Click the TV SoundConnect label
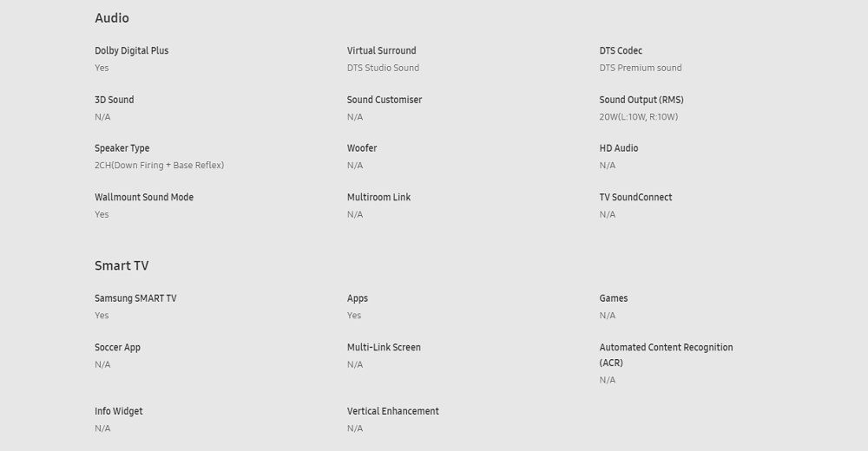This screenshot has height=451, width=868. pos(635,197)
